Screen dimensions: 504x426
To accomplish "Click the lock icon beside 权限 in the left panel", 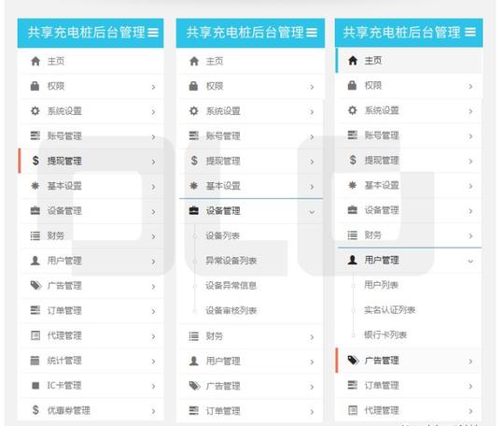I will coord(35,86).
